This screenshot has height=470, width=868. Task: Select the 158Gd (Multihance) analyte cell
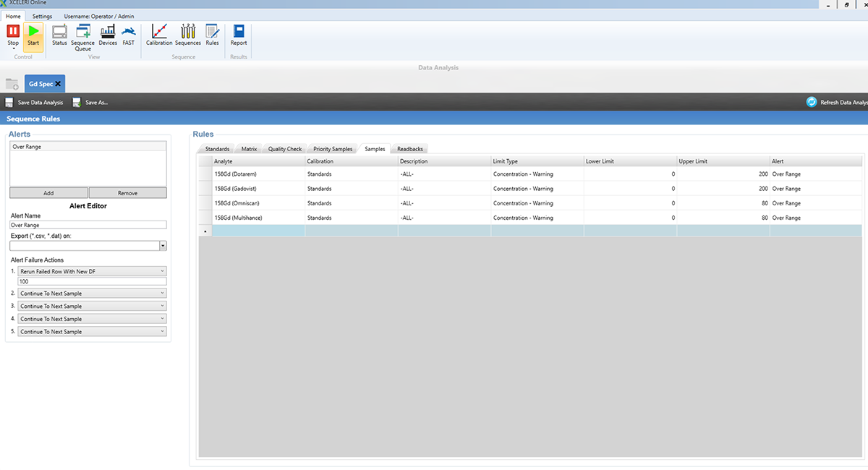258,218
